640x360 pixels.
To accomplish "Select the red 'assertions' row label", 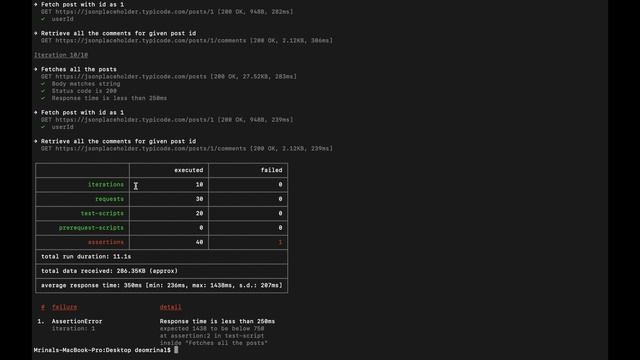I will coord(106,242).
